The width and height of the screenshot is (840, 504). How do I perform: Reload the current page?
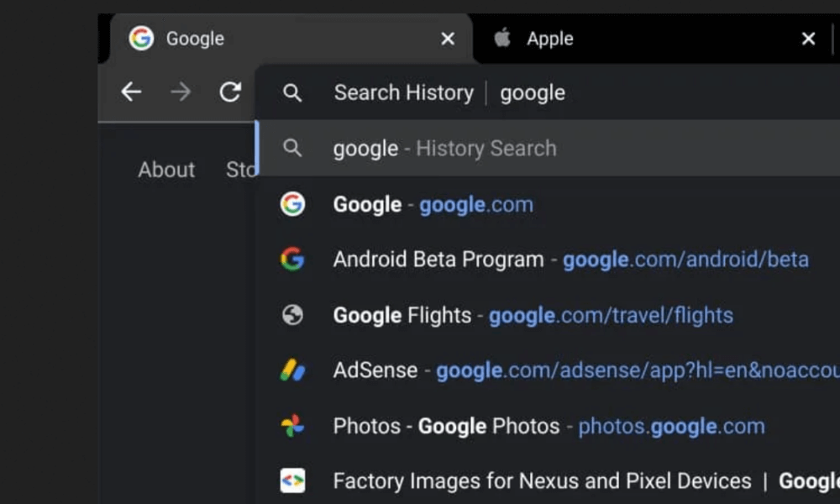coord(230,92)
